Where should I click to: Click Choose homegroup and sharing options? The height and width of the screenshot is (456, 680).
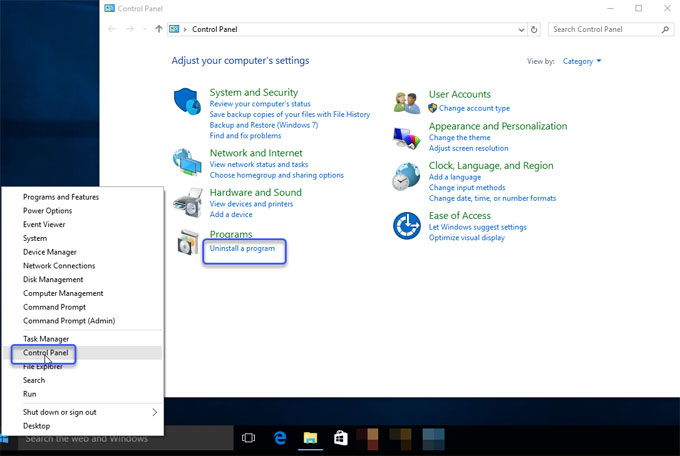276,175
